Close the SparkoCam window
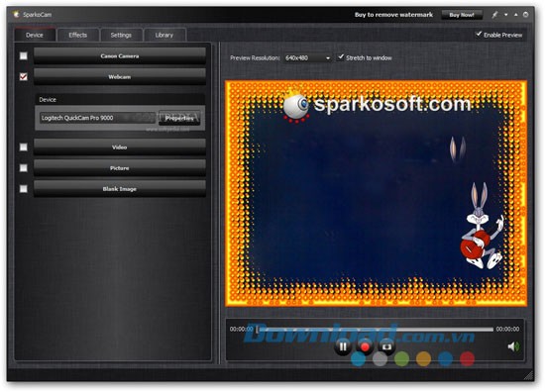This screenshot has height=392, width=545. pos(526,15)
